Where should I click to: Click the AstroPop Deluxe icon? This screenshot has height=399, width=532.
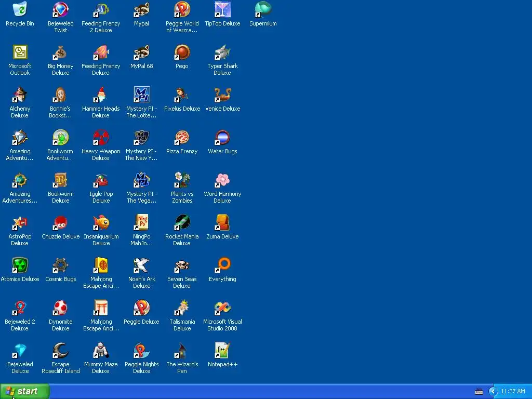(20, 222)
